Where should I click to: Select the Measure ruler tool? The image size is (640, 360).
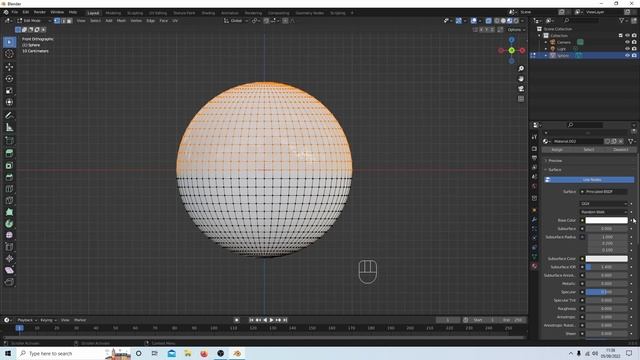click(9, 127)
